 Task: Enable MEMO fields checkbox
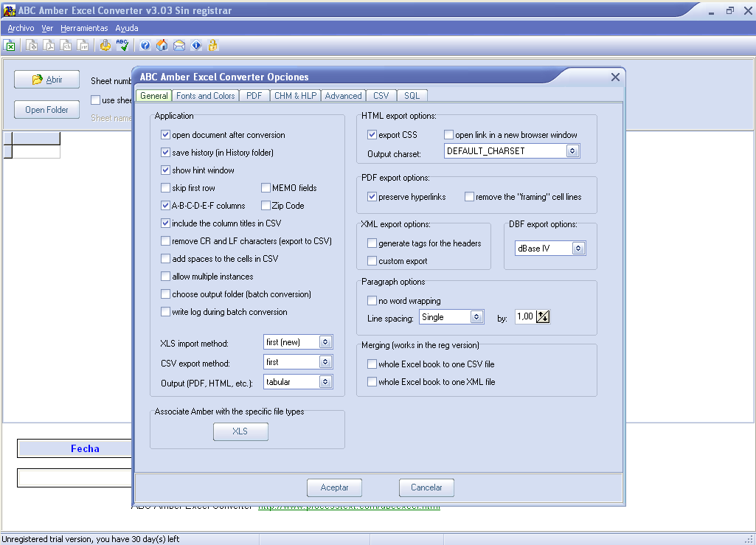coord(266,187)
